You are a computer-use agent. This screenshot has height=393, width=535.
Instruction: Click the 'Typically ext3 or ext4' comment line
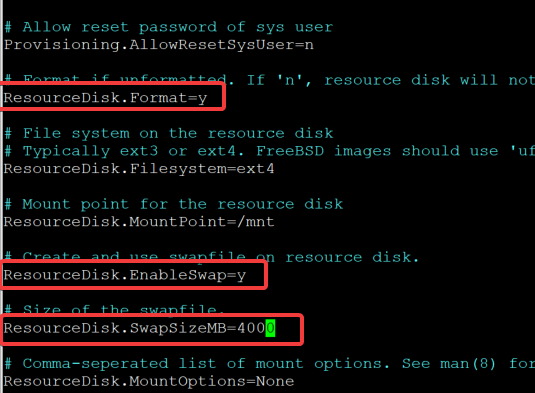[270, 151]
